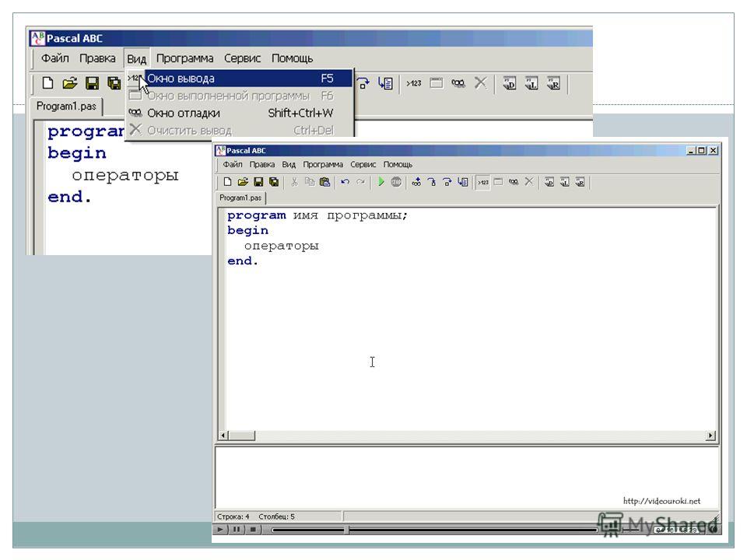The height and width of the screenshot is (560, 747).
Task: Click Add watch glasses-plus icon in front window
Action: pos(416,182)
